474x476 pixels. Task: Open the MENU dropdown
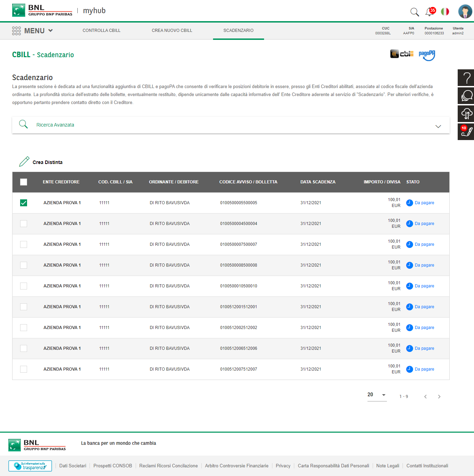point(33,31)
